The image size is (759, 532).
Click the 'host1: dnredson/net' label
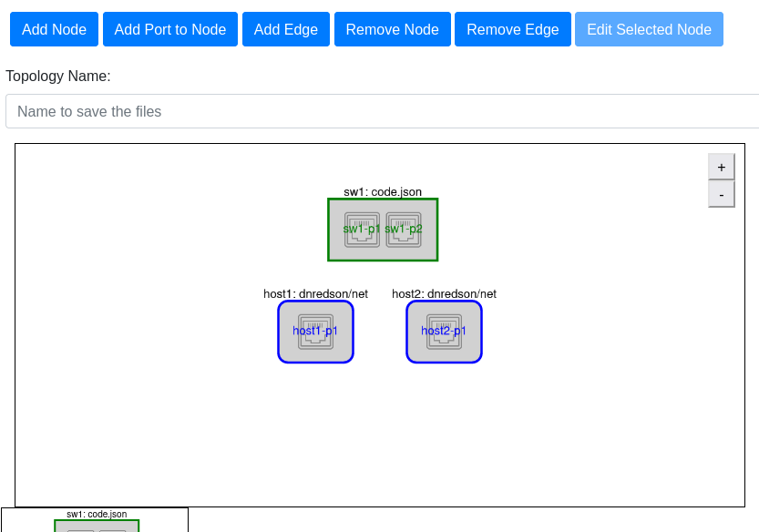coord(315,293)
